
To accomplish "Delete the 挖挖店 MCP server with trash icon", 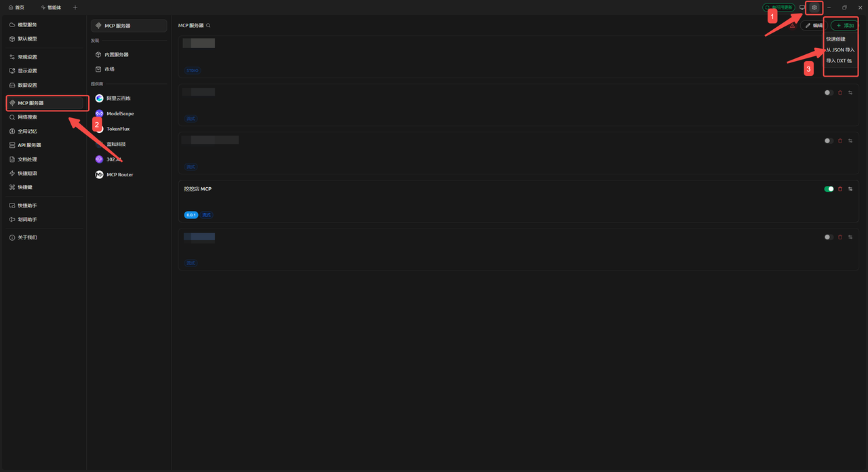I will coord(840,189).
